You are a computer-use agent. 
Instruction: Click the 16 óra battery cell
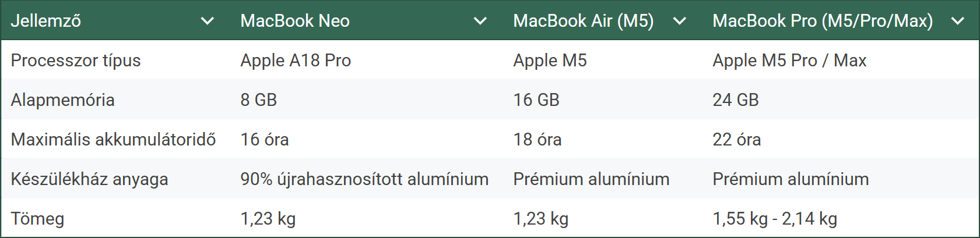265,140
